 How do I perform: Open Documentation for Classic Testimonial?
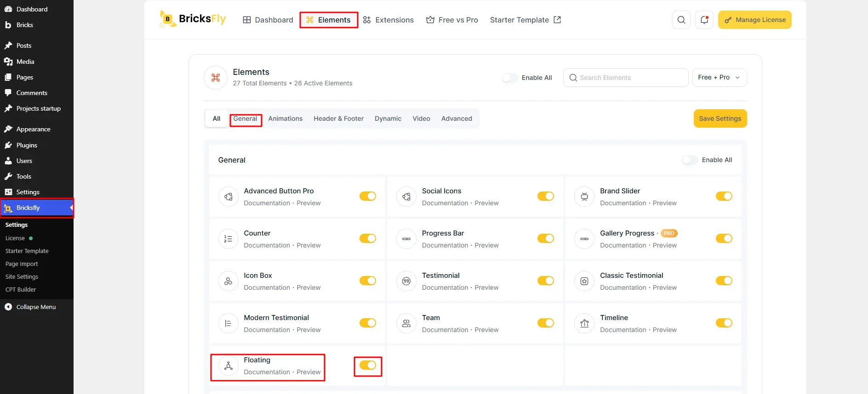(x=623, y=287)
